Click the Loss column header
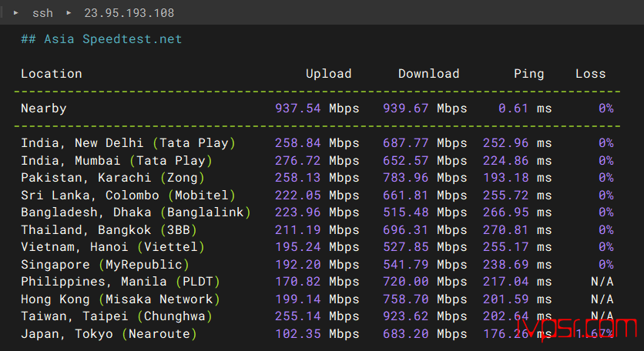The height and width of the screenshot is (351, 644). tap(590, 74)
